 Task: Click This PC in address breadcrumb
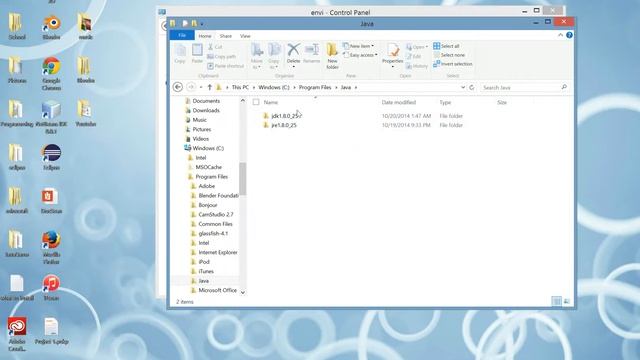click(240, 87)
